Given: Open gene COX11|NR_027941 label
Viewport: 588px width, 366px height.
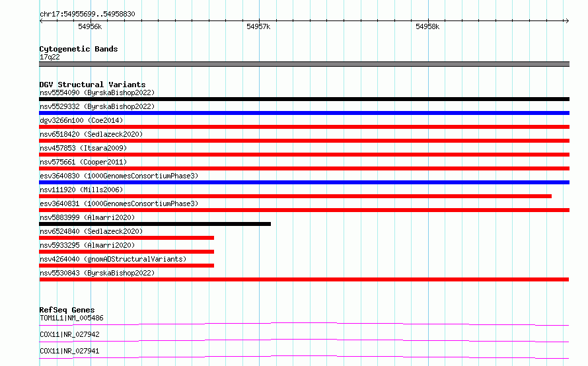Looking at the screenshot, I should coord(69,351).
